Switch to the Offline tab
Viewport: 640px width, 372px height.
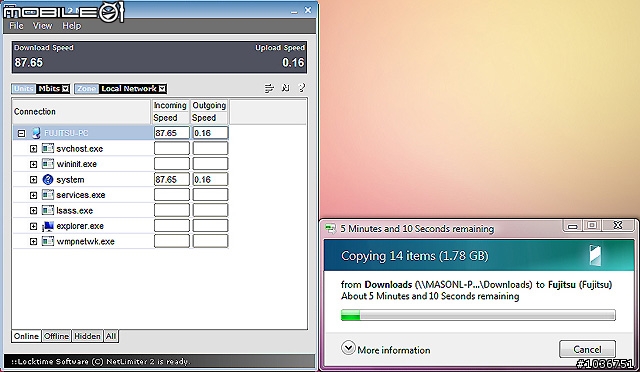(56, 336)
